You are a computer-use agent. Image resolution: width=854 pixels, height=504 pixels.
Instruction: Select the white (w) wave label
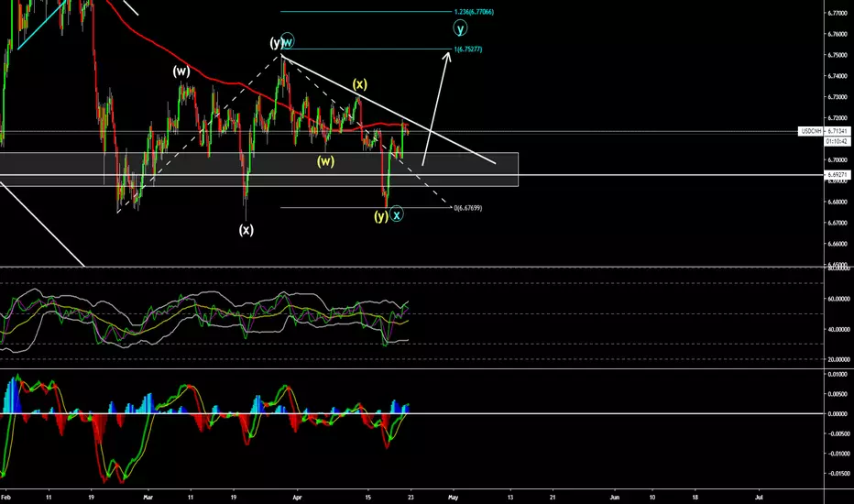tap(181, 71)
